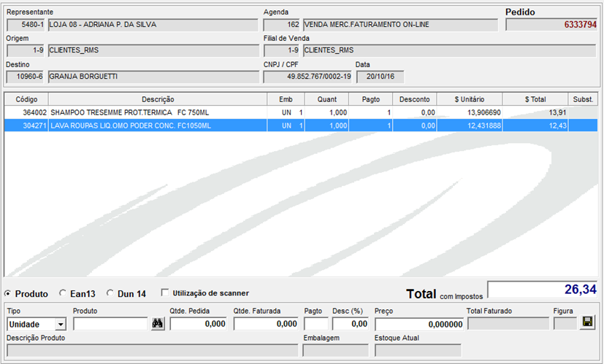
Task: Click unit price 13,906690
Action: tap(483, 112)
